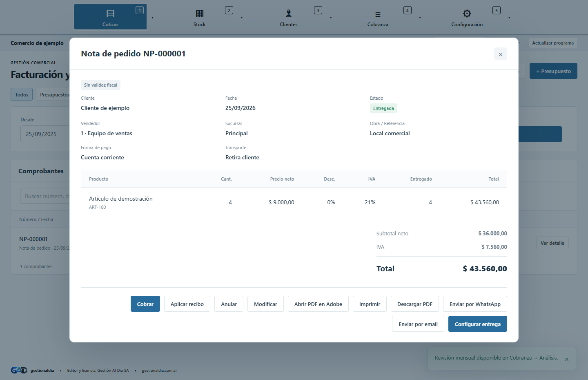Screen dimensions: 588x380
Task: Click Enviar por WhatsApp button
Action: pos(475,304)
